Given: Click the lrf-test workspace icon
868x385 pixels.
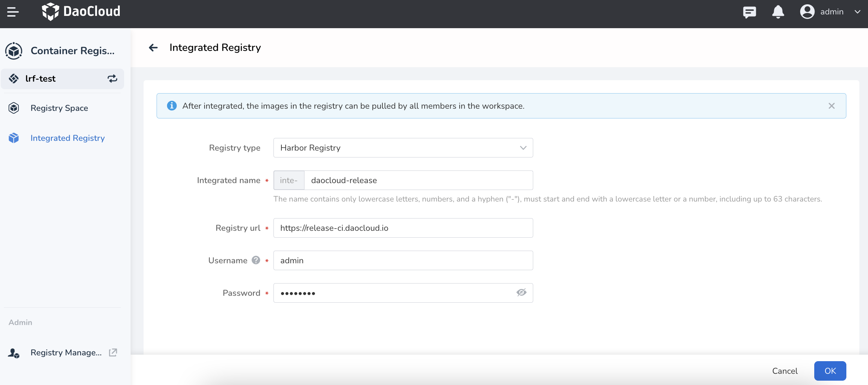Looking at the screenshot, I should click(x=14, y=79).
